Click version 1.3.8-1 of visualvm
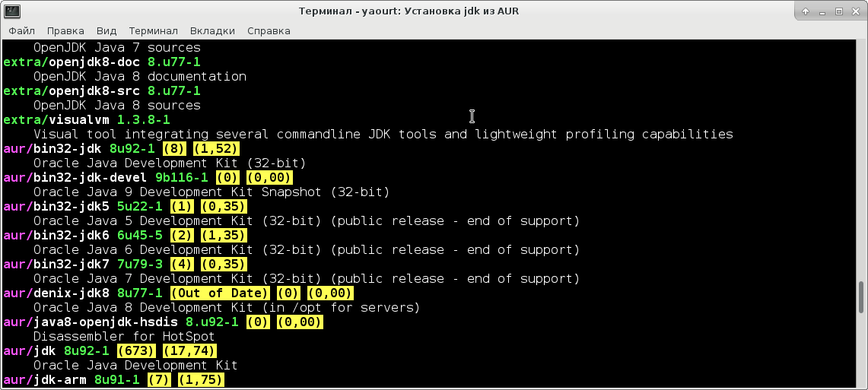The image size is (868, 390). [144, 119]
